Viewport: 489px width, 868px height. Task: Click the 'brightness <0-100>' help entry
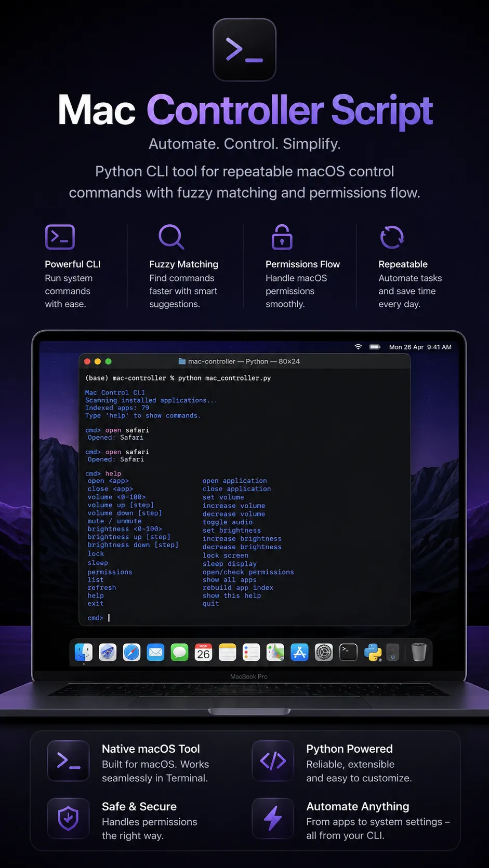(125, 529)
